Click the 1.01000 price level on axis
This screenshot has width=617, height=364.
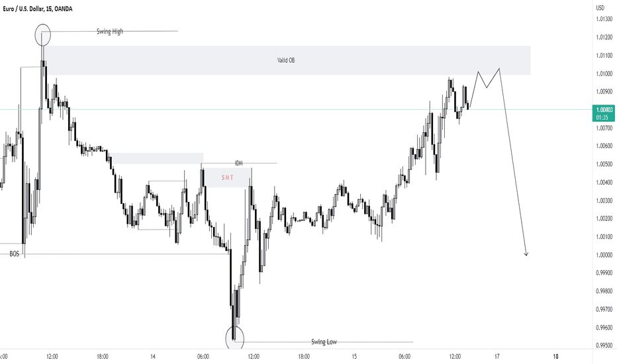(604, 73)
